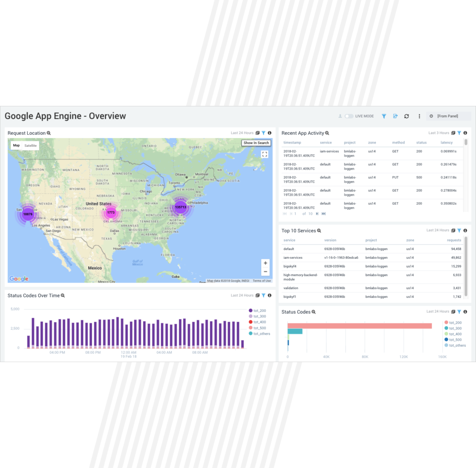
Task: Click the 1773 cluster marker on the map
Action: 111,212
